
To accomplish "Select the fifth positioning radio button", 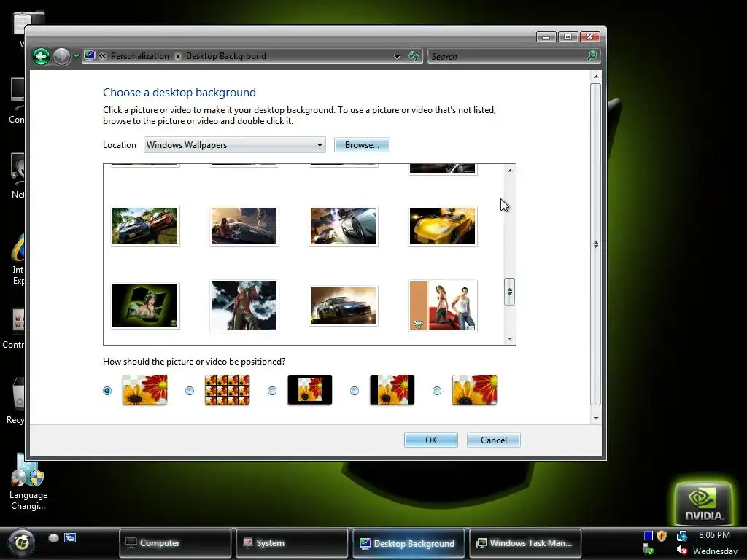I will click(x=437, y=391).
